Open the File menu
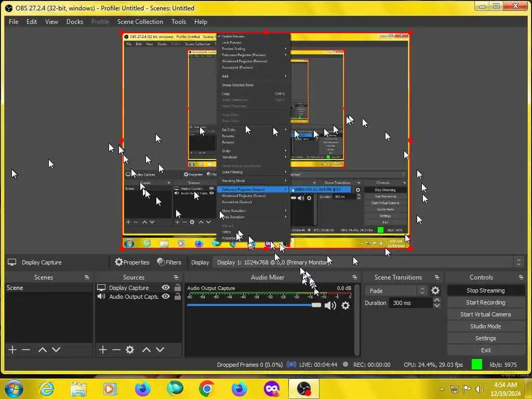 point(14,22)
